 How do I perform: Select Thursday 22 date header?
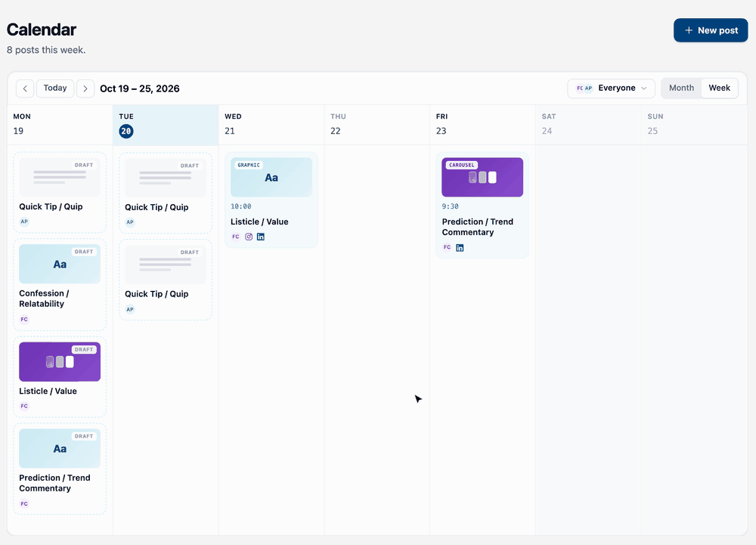[377, 125]
